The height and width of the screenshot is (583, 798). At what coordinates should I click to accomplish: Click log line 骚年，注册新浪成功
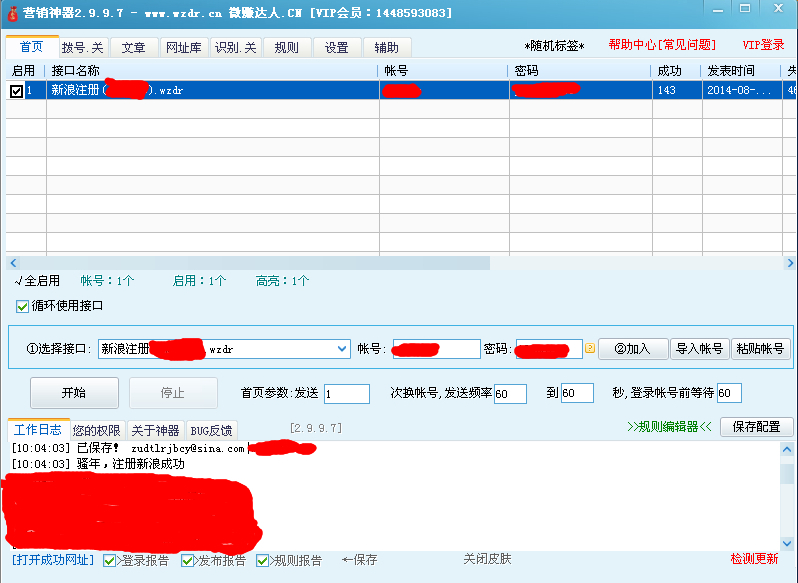[x=131, y=464]
